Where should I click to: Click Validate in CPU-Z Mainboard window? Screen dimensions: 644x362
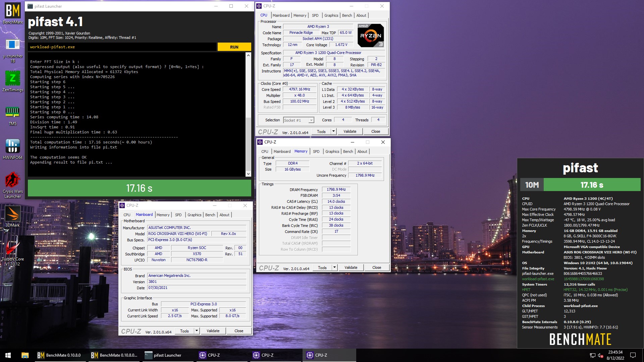pos(213,331)
